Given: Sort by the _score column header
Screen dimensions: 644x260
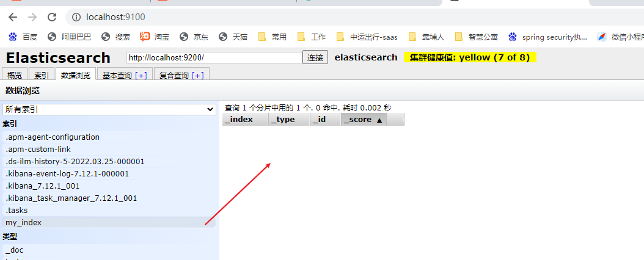Looking at the screenshot, I should tap(364, 120).
